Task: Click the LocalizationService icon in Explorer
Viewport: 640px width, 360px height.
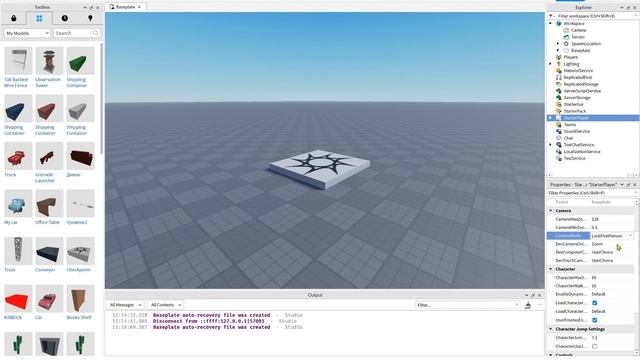Action: pos(559,151)
